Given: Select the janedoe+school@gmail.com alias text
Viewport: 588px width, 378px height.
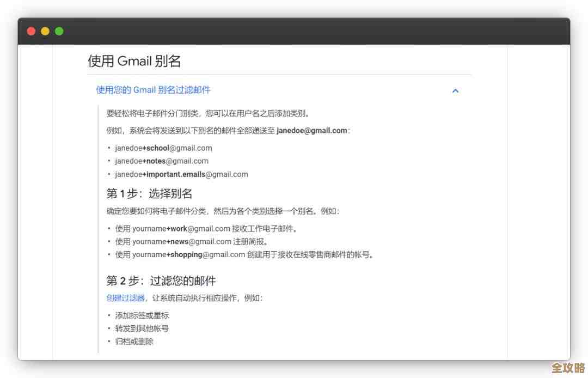Looking at the screenshot, I should coord(163,148).
